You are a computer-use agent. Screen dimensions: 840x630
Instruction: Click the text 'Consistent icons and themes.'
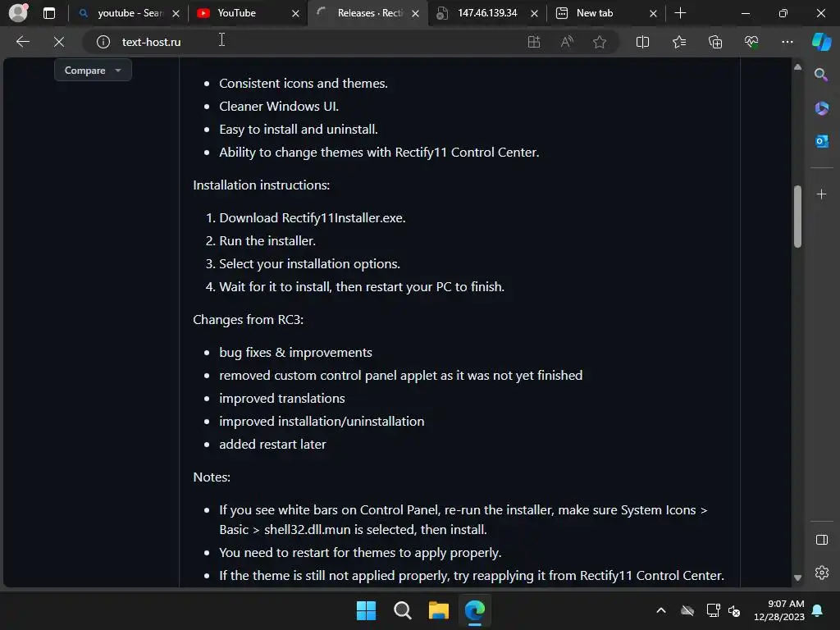click(304, 83)
